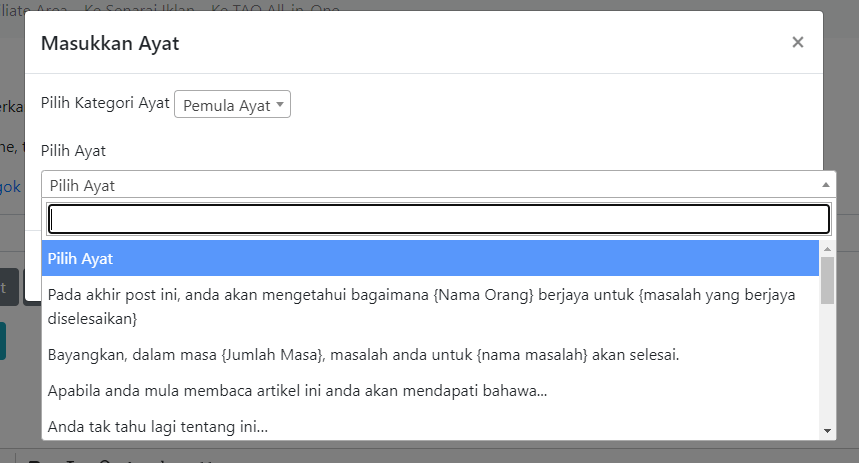This screenshot has width=859, height=463.
Task: Open the Pemula Ayat category dropdown
Action: pyautogui.click(x=232, y=105)
